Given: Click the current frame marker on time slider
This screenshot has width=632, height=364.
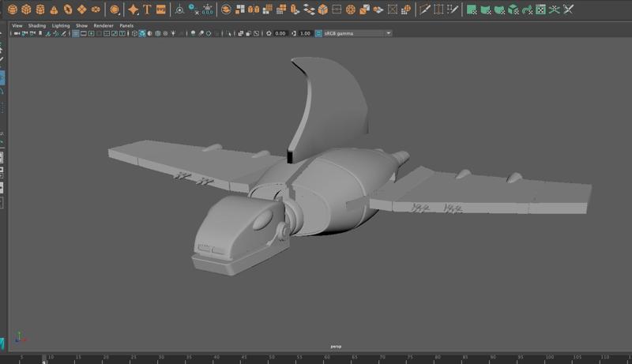Looking at the screenshot, I should click(44, 358).
